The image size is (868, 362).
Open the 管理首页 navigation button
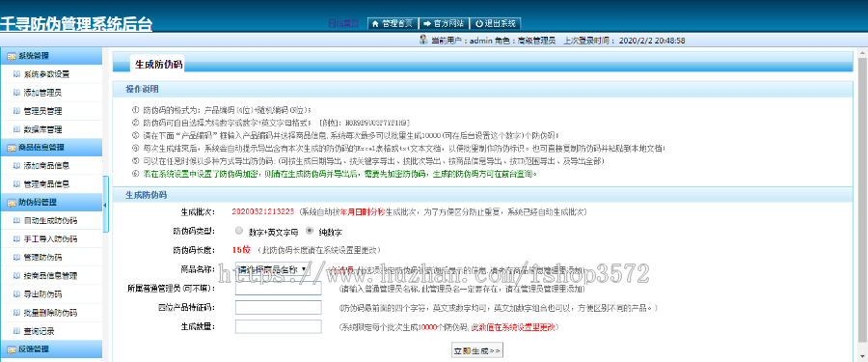pos(393,23)
